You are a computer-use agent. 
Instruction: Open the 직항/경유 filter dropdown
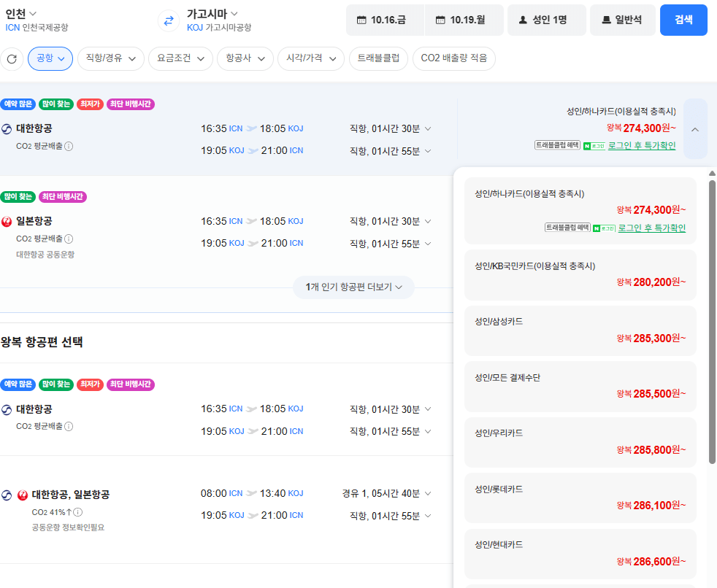pyautogui.click(x=111, y=58)
